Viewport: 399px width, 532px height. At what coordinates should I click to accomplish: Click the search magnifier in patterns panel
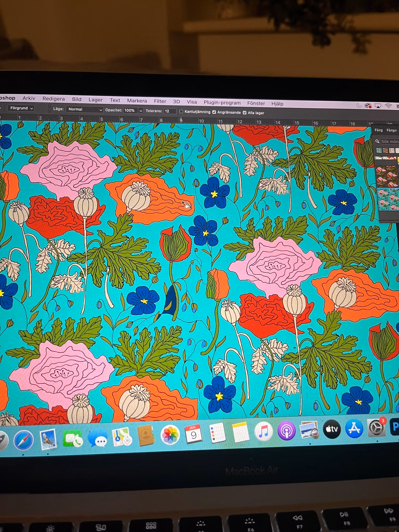pos(377,141)
